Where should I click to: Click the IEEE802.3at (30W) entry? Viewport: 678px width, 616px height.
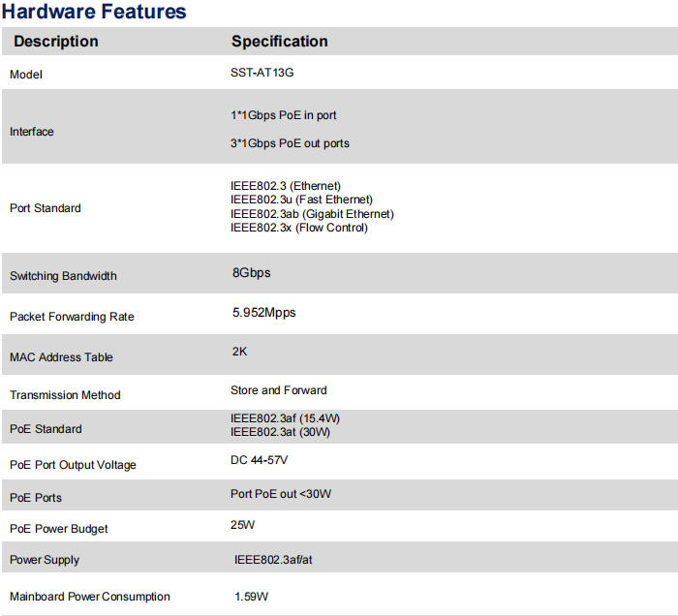[280, 432]
